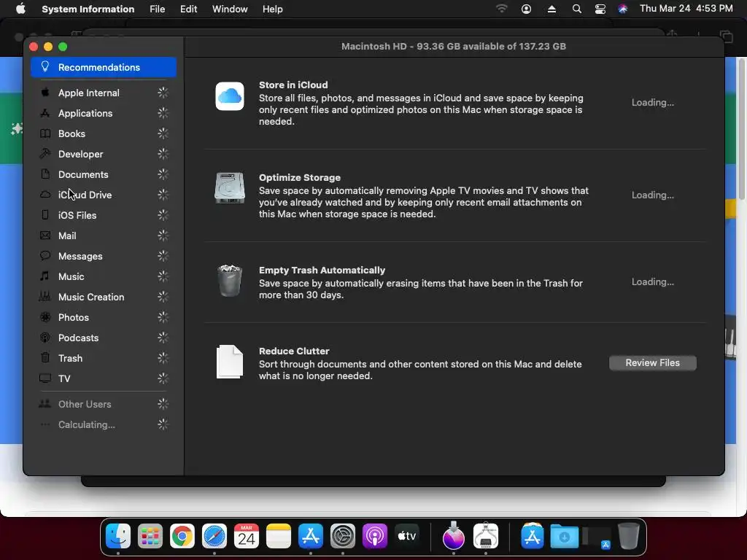The height and width of the screenshot is (560, 747).
Task: Click the Wi-Fi status icon
Action: [502, 9]
